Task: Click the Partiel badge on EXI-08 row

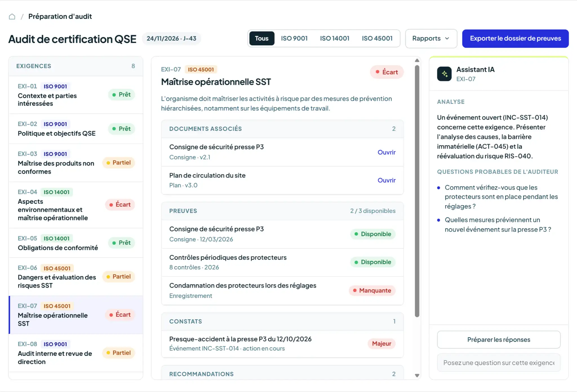Action: (119, 353)
